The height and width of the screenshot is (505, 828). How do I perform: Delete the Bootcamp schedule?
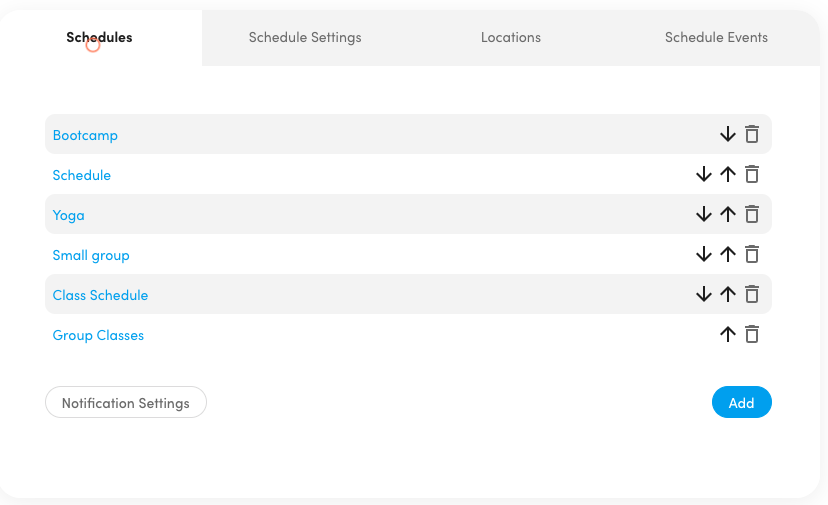click(752, 134)
